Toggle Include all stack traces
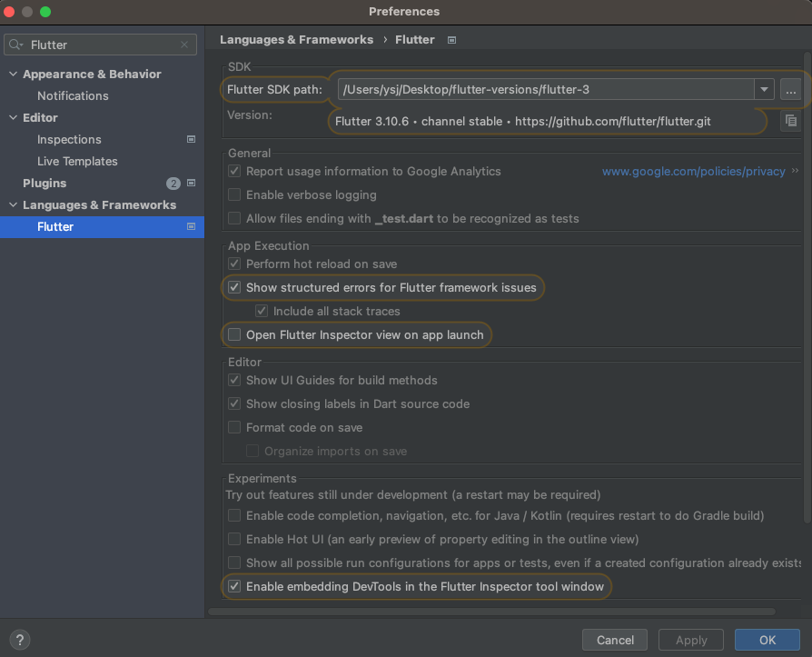This screenshot has height=657, width=812. tap(262, 311)
